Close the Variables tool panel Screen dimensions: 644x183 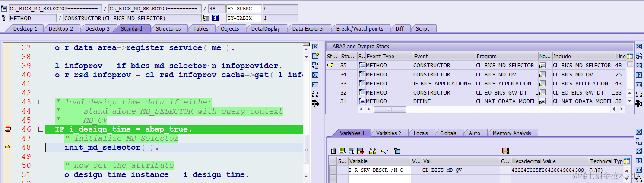(x=639, y=132)
